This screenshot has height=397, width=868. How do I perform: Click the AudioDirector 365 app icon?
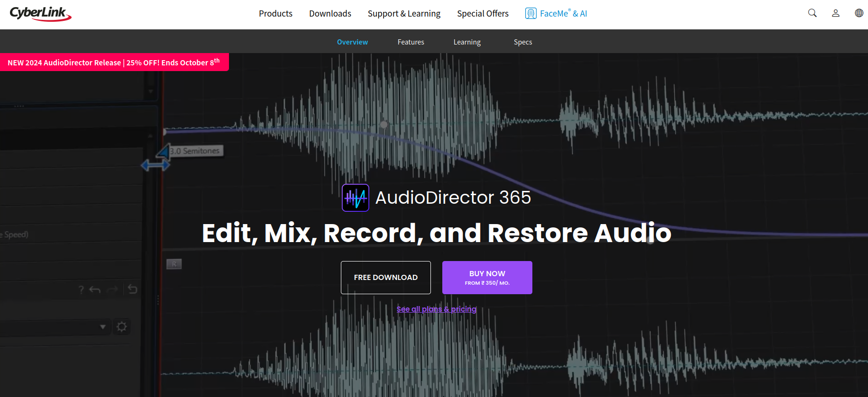(356, 198)
